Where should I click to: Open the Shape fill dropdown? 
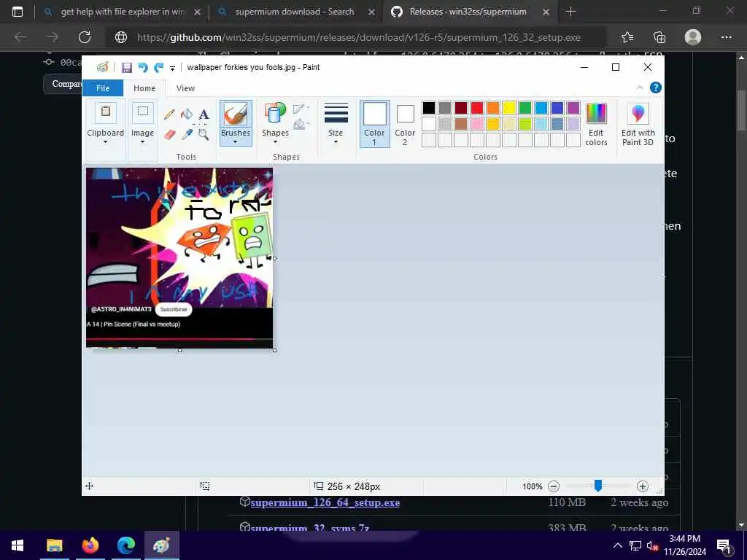pos(301,125)
